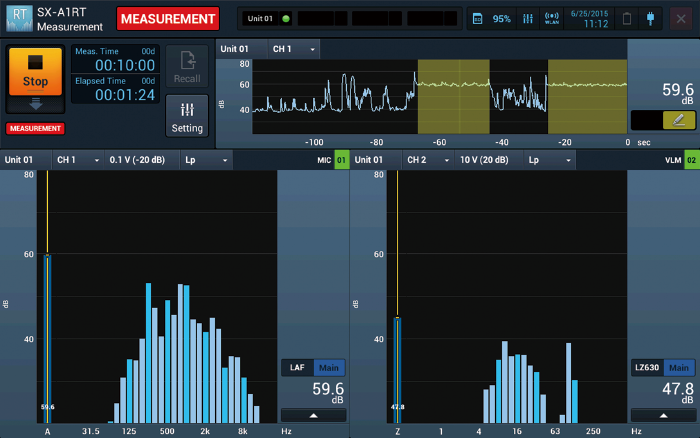Click the SX-A1RT app logo icon

pyautogui.click(x=19, y=18)
